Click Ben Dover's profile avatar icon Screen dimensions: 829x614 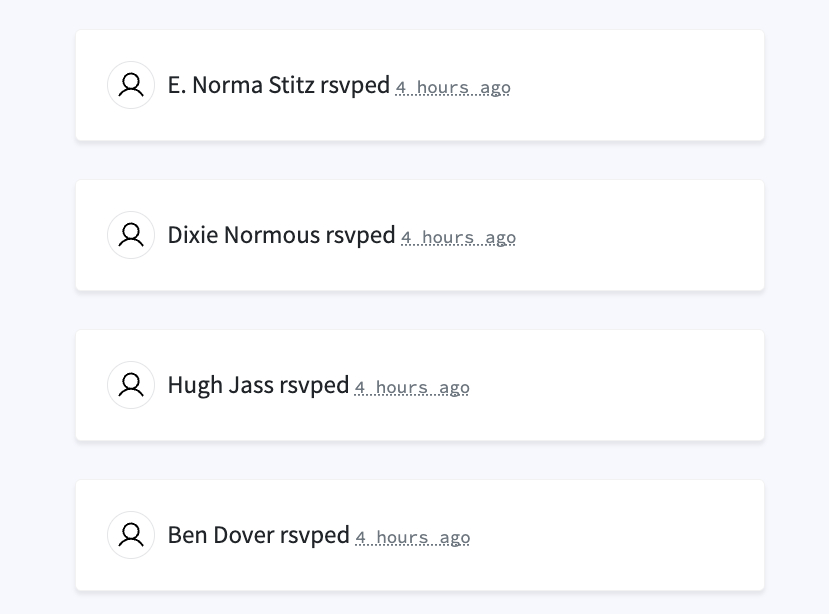click(x=131, y=535)
